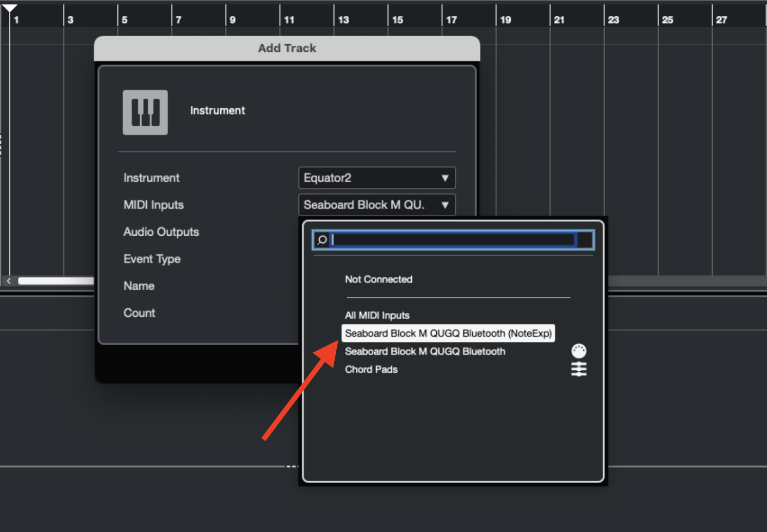Click the timeline scrollbar left arrow
Viewport: 767px width, 532px height.
(x=9, y=281)
